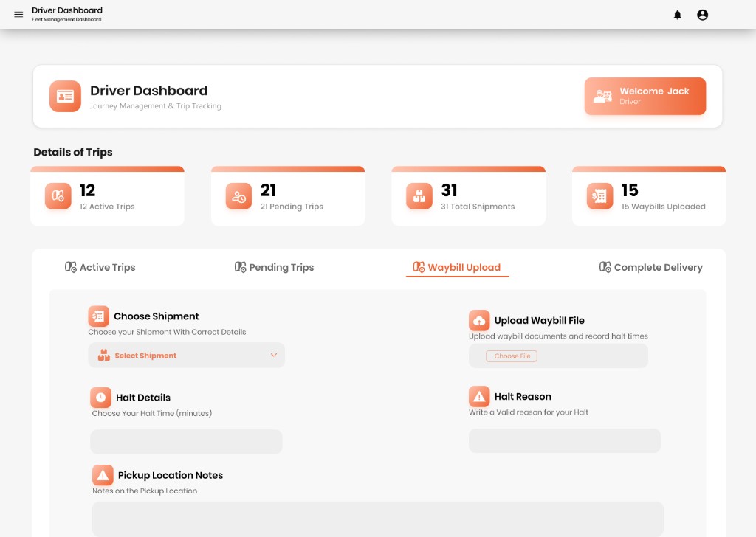Click the '21 Pending Trips' card label
Screen dimensions: 756x537
292,207
